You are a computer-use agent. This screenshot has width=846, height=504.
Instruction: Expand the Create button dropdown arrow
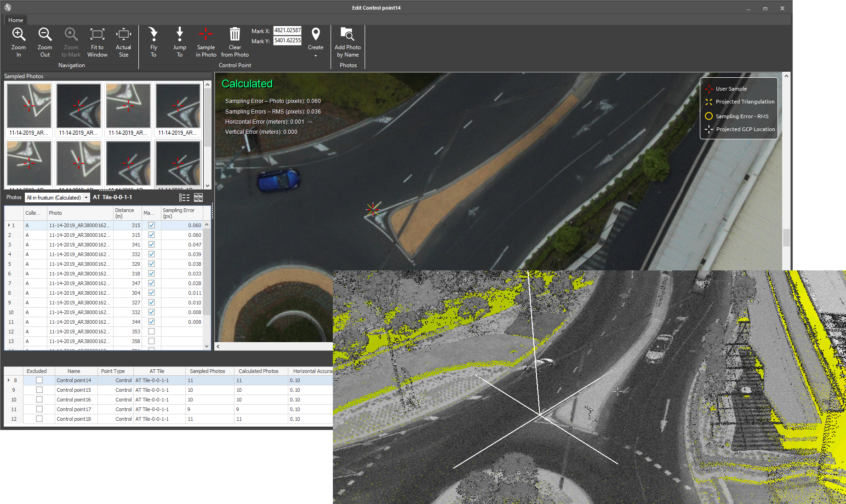click(x=316, y=56)
